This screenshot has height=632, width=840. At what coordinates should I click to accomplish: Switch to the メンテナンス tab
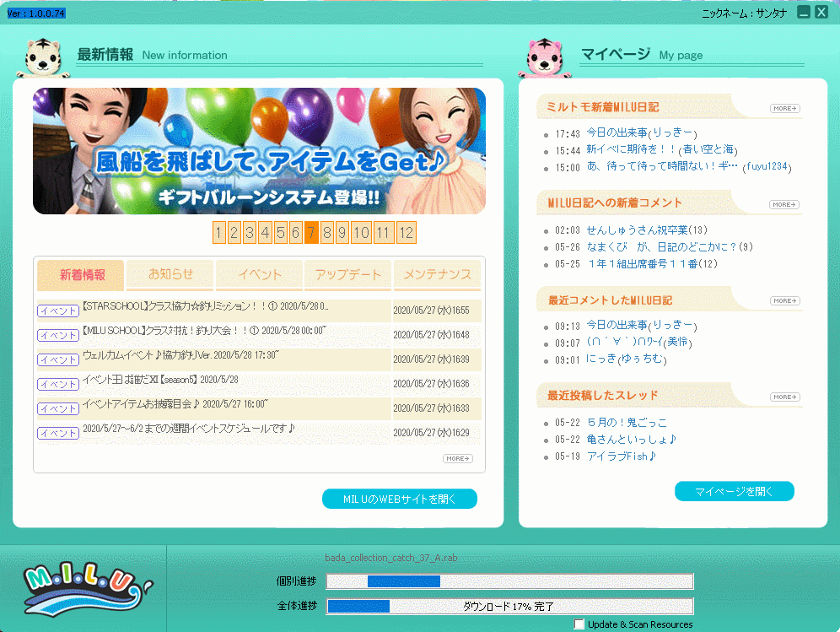437,274
